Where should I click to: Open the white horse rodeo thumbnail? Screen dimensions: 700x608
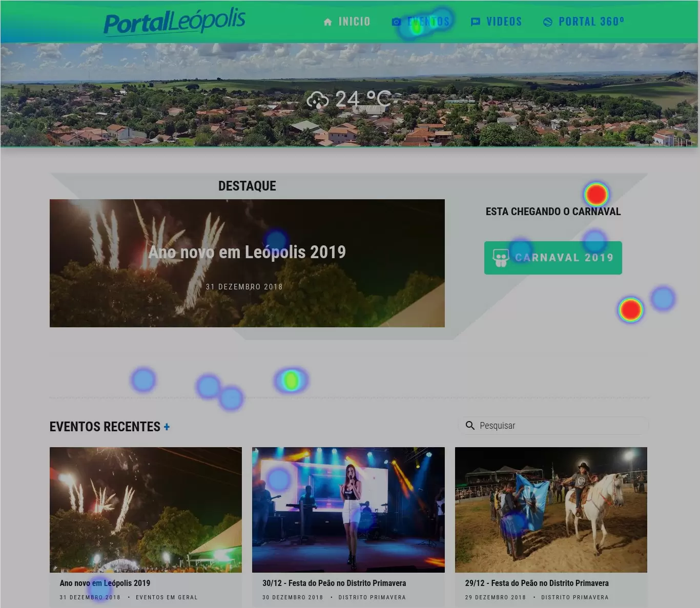pyautogui.click(x=551, y=510)
